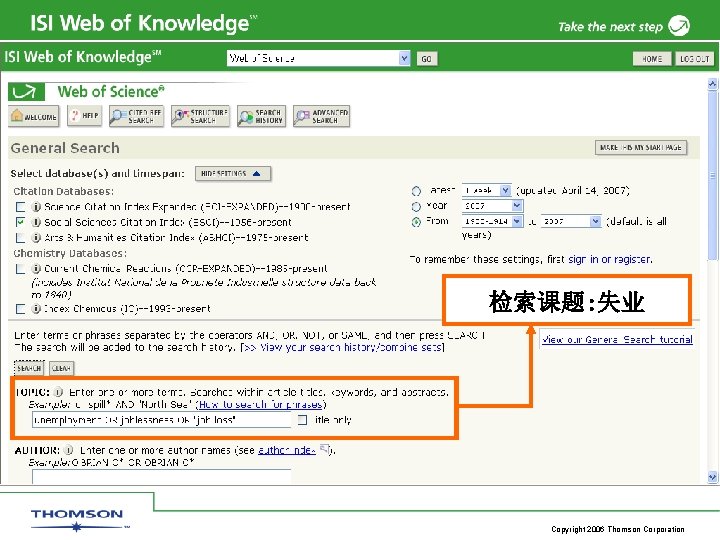
Task: Click the info icon next to TOPIC
Action: (58, 392)
